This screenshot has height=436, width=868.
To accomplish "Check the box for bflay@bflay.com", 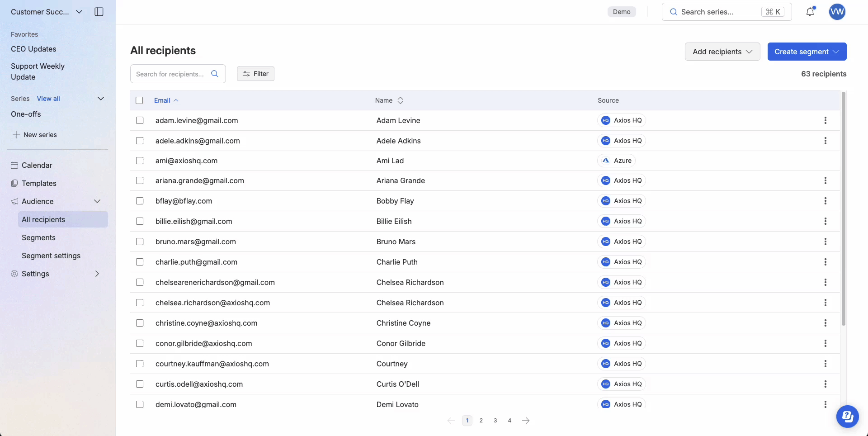I will pos(140,201).
